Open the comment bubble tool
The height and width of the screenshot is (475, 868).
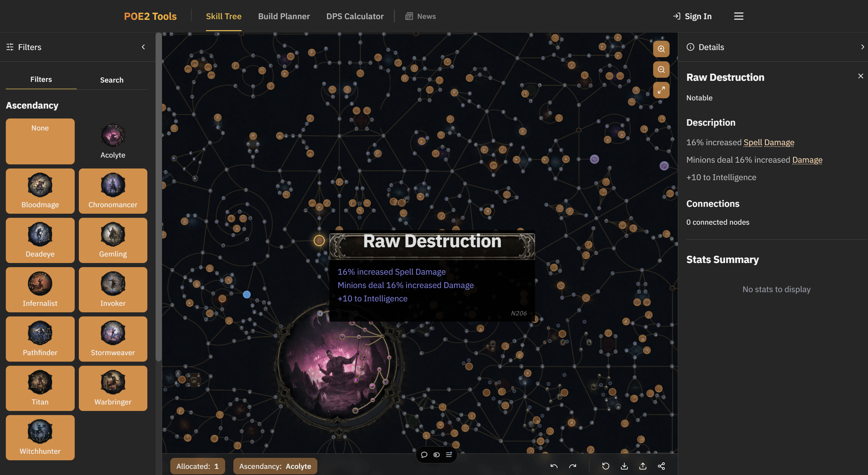pos(424,455)
